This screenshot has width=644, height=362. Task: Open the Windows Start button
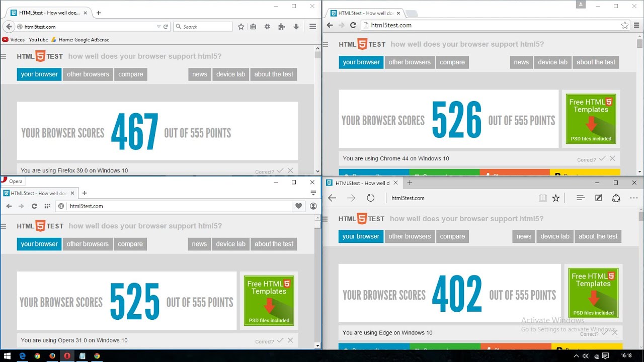(8, 356)
